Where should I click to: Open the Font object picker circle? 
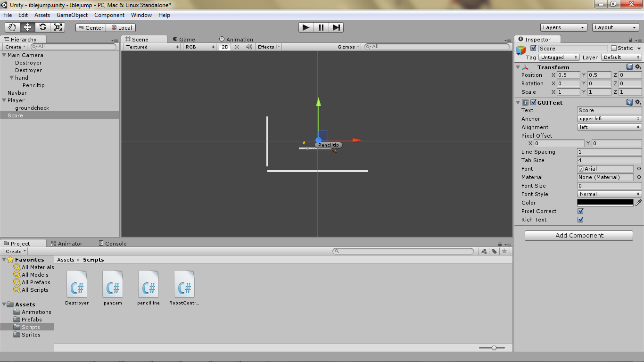click(x=639, y=169)
